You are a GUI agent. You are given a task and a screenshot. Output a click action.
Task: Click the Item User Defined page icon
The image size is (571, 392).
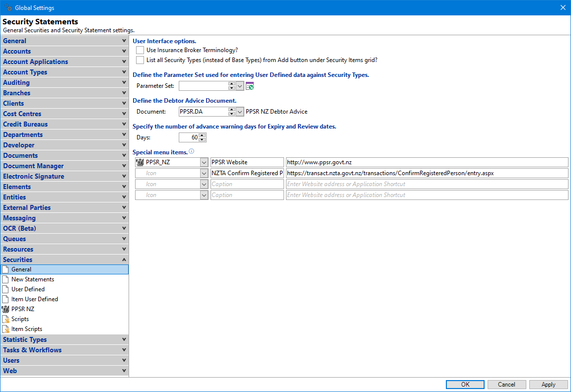coord(6,299)
